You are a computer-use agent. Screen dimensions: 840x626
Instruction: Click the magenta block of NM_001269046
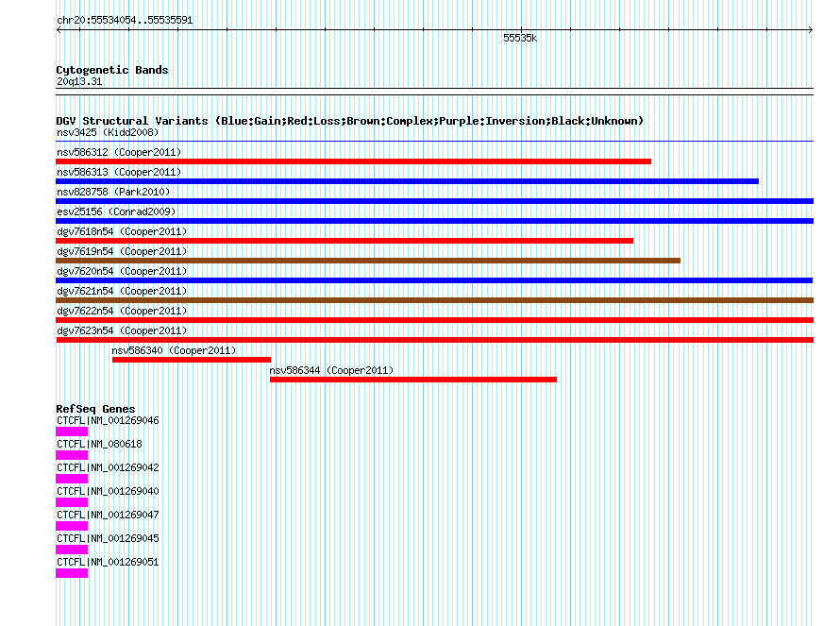72,431
